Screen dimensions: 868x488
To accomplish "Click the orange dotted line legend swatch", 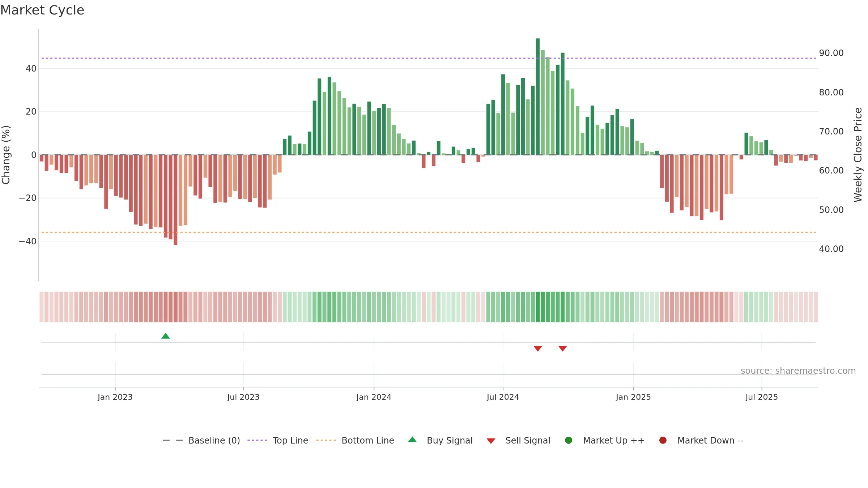I will [x=326, y=440].
